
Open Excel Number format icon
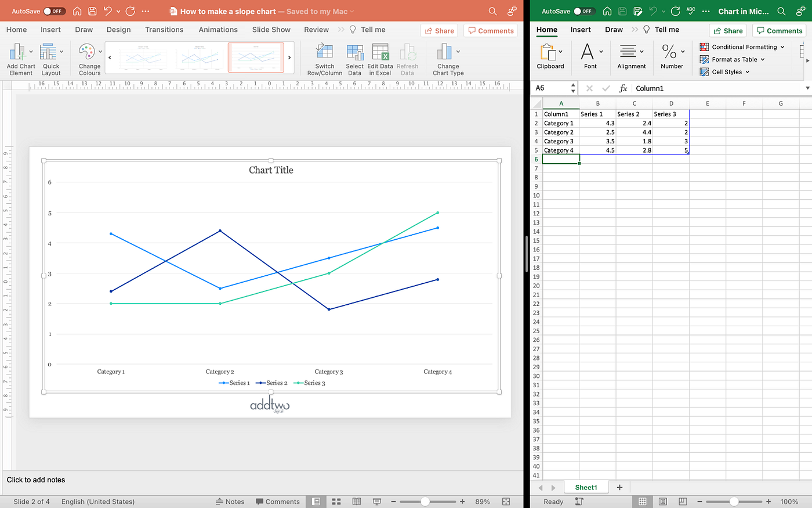click(669, 52)
